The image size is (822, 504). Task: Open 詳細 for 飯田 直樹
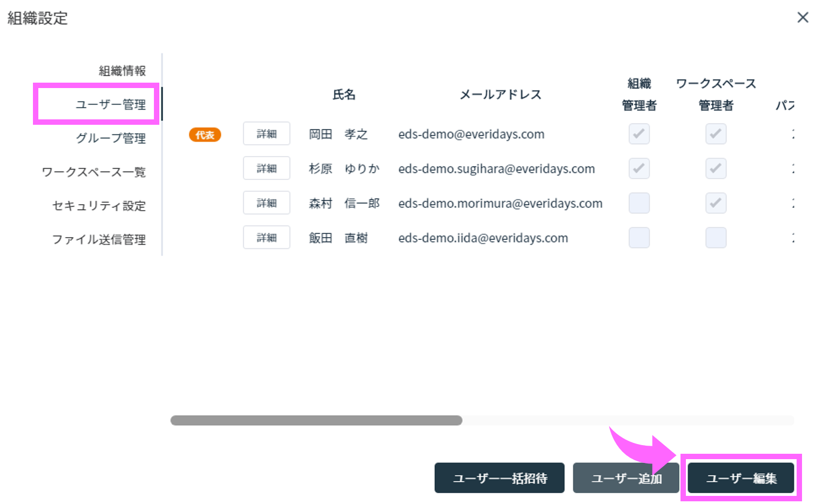tap(266, 237)
